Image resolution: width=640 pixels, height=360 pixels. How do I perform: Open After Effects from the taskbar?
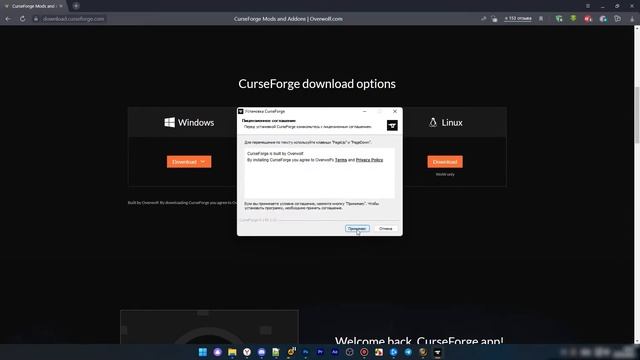pos(335,352)
